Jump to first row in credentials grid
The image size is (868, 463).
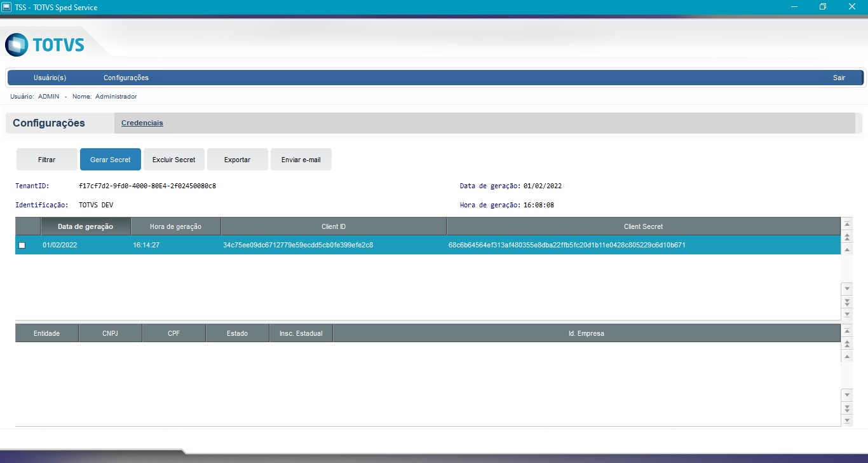(x=846, y=225)
